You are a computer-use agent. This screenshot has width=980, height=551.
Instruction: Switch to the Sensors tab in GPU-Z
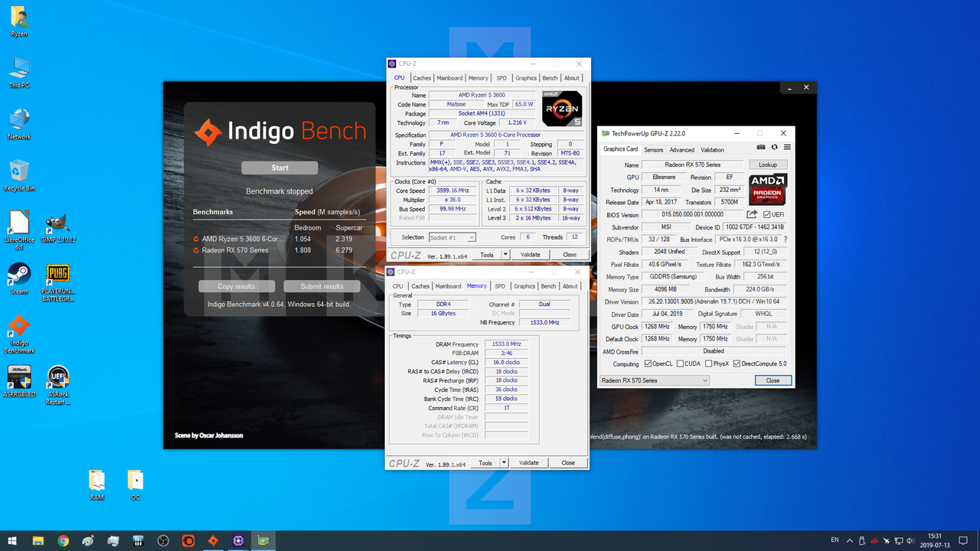pyautogui.click(x=653, y=150)
